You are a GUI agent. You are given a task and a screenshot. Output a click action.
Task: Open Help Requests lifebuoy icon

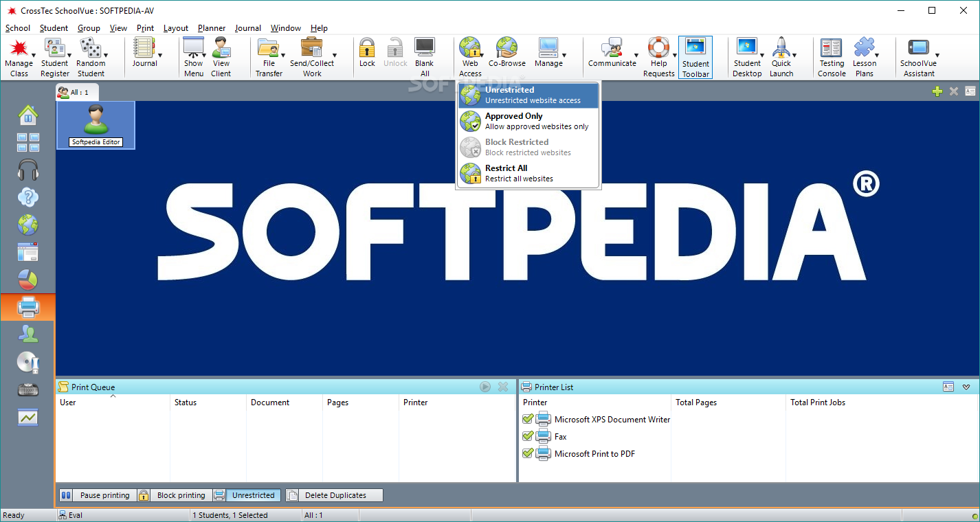click(x=658, y=48)
